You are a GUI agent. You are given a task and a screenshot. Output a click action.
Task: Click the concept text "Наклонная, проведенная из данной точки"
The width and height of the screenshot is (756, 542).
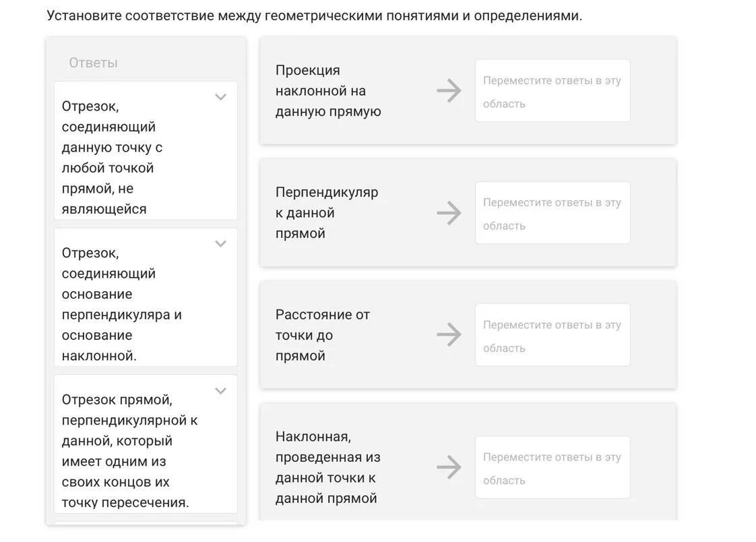[328, 467]
